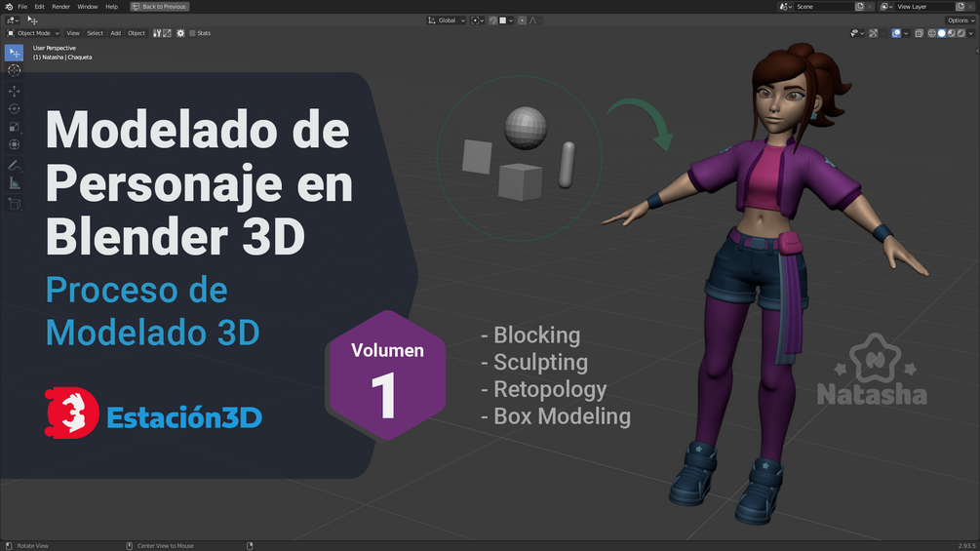
Task: Open the scene browse dropdown
Action: click(786, 6)
